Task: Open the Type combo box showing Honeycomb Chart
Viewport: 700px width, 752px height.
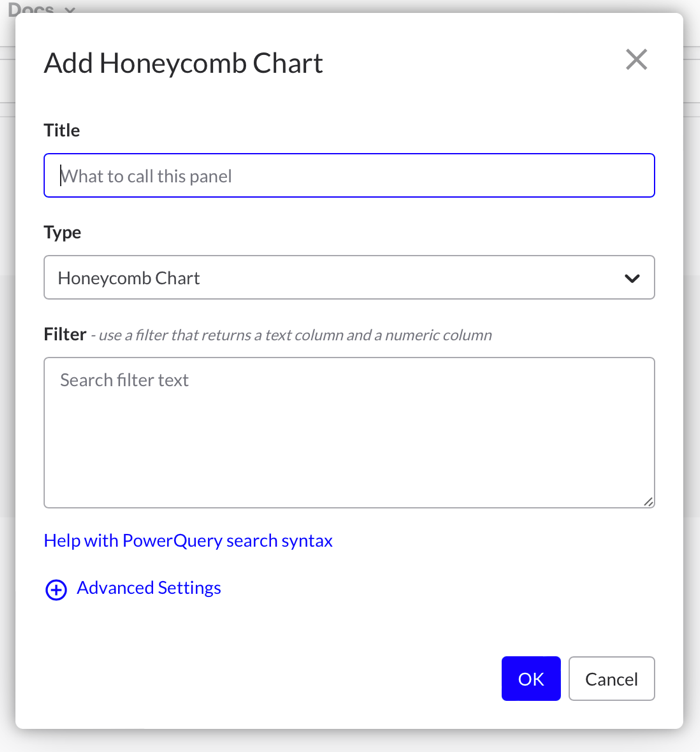Action: [x=349, y=278]
